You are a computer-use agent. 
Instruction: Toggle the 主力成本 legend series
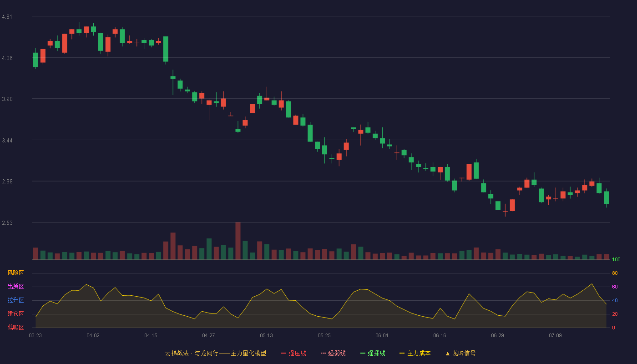[415, 353]
